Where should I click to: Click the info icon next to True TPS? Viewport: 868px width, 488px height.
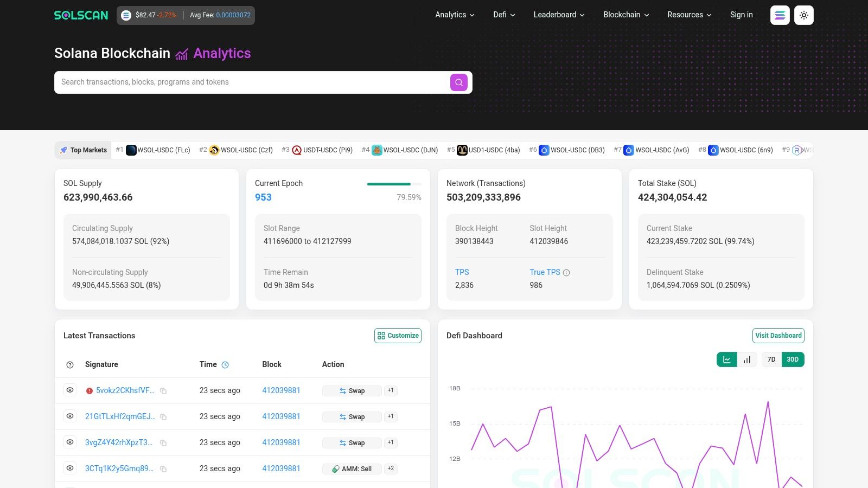click(566, 272)
